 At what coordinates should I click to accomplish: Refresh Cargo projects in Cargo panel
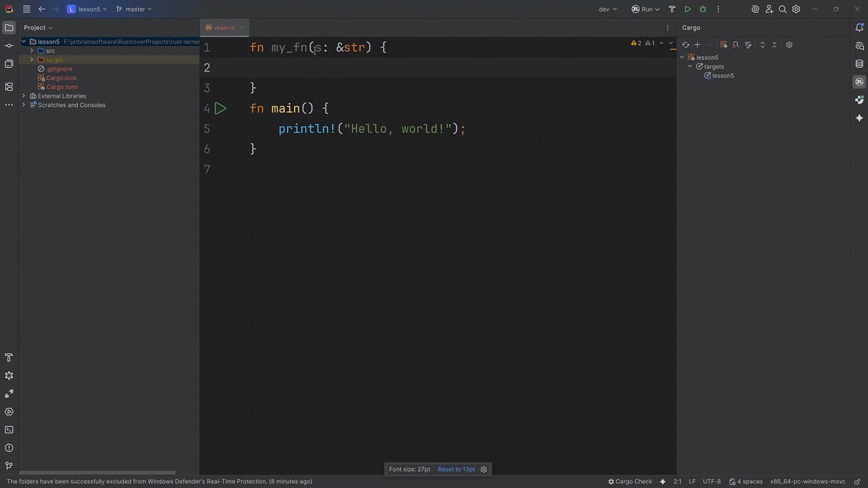(686, 45)
